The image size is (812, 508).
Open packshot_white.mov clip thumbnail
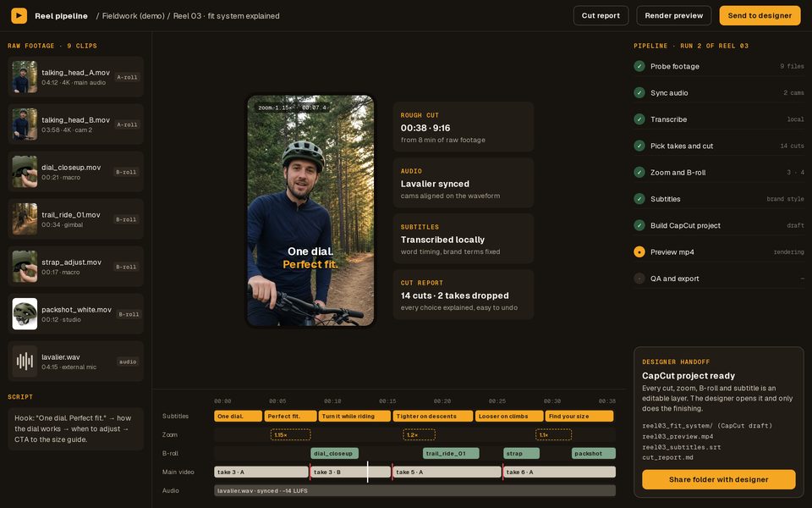[x=25, y=314]
